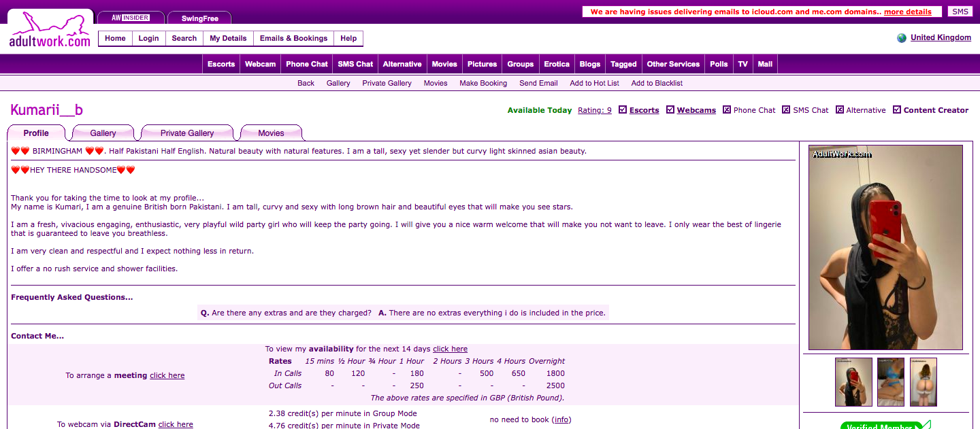Open the Erotica category
The width and height of the screenshot is (980, 429).
pos(557,64)
